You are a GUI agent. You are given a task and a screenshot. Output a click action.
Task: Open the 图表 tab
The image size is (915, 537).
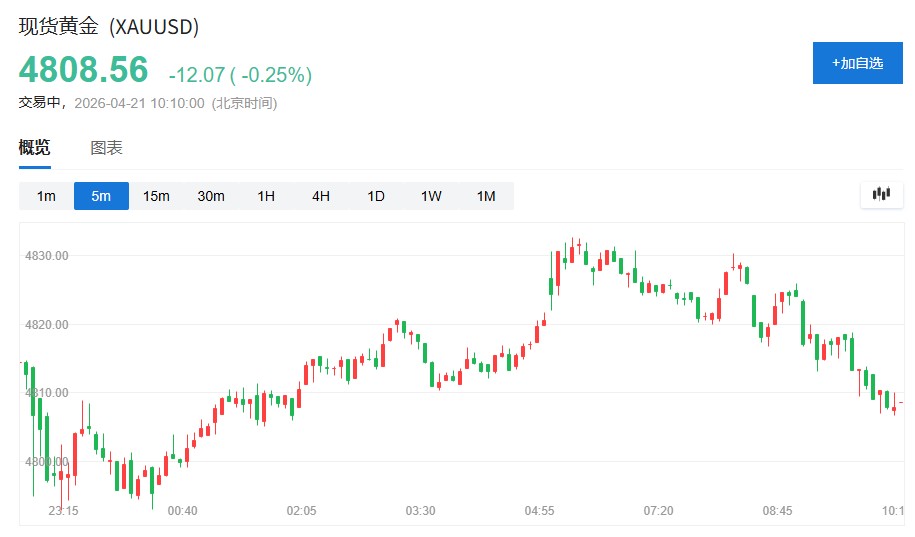[x=106, y=148]
